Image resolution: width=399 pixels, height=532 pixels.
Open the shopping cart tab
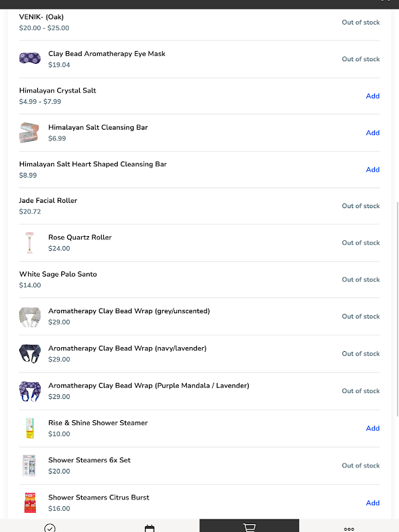pyautogui.click(x=249, y=527)
